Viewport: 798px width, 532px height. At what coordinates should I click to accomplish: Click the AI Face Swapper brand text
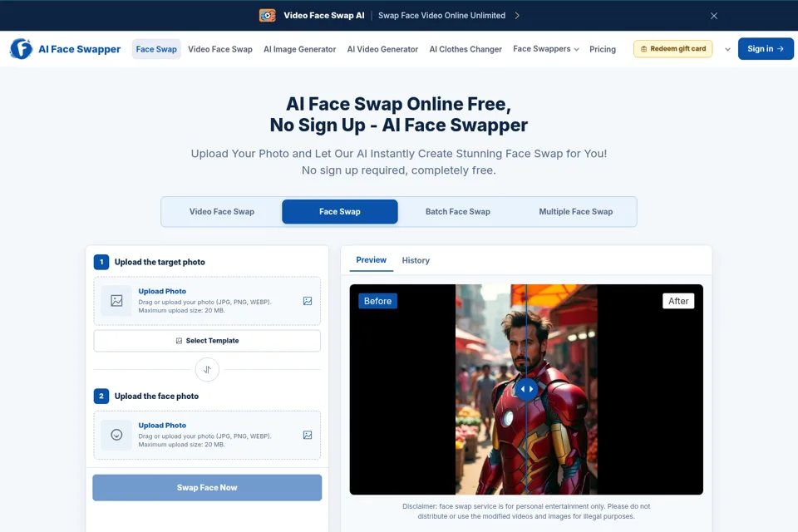tap(80, 49)
